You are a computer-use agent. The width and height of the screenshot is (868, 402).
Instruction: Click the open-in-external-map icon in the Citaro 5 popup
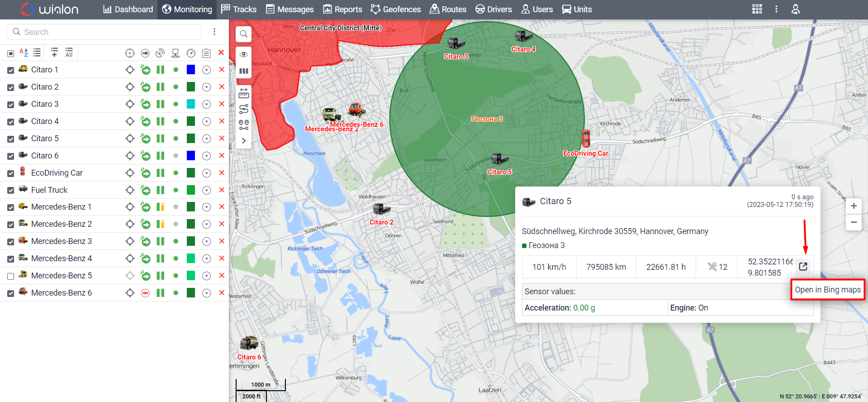(x=803, y=267)
